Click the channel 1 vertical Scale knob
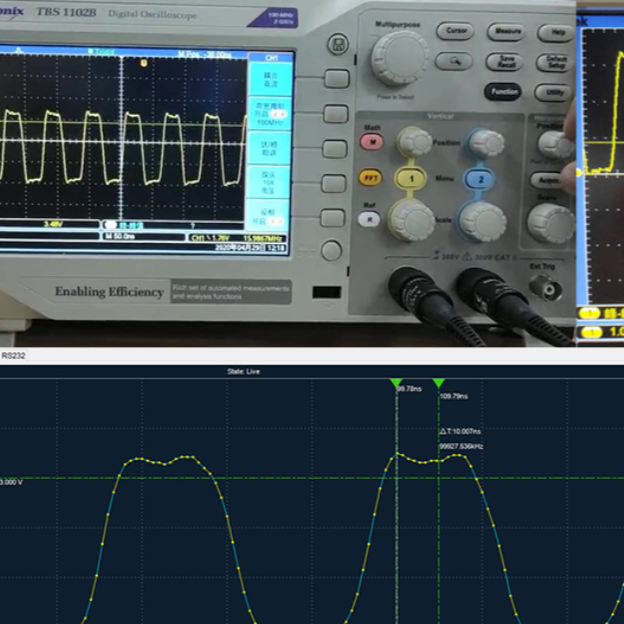The height and width of the screenshot is (624, 624). [x=411, y=219]
